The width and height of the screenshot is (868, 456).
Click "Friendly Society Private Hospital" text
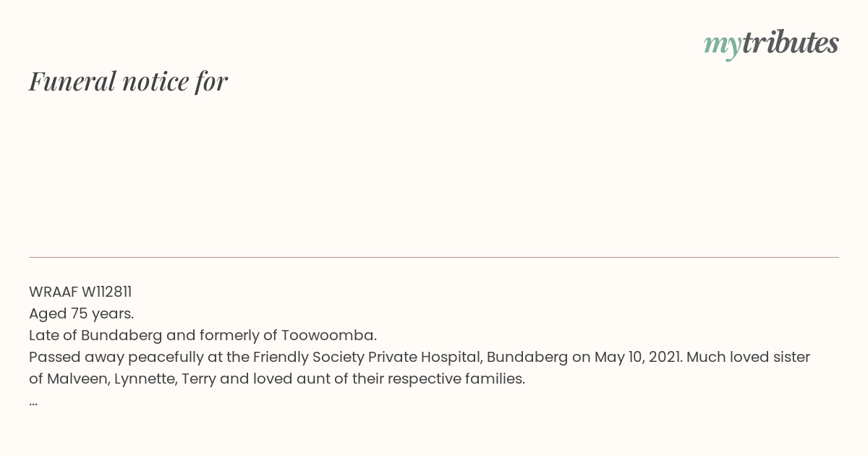[367, 357]
